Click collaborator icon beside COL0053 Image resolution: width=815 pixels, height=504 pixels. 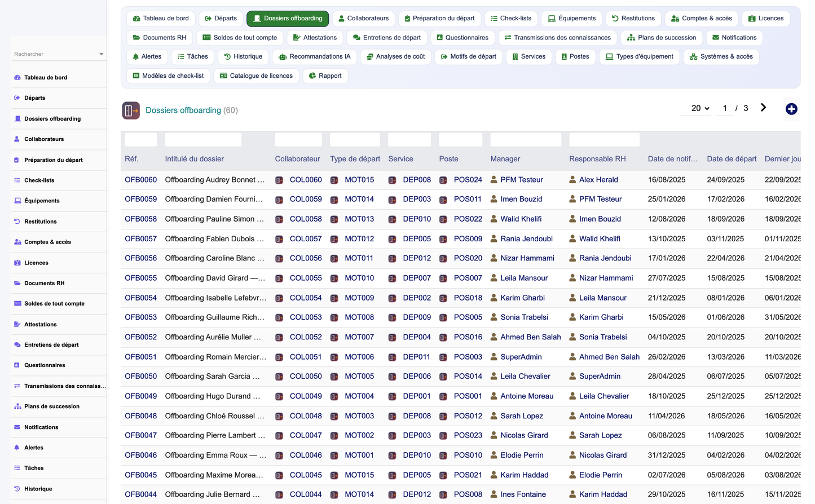(279, 317)
